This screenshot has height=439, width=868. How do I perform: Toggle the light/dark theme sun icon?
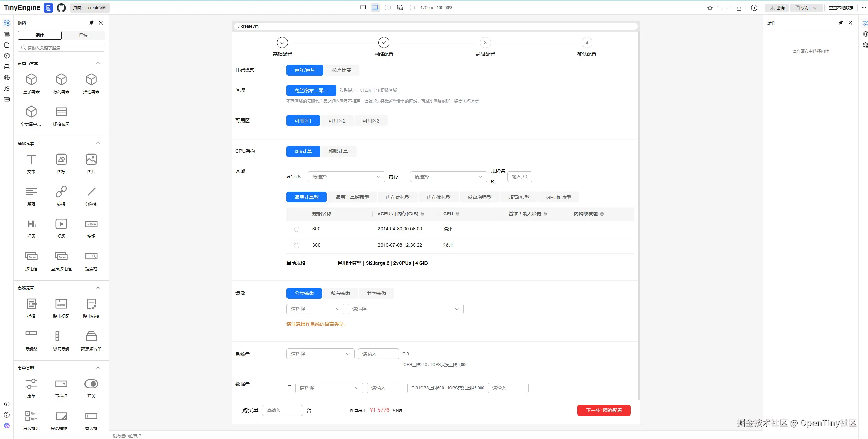click(x=710, y=8)
